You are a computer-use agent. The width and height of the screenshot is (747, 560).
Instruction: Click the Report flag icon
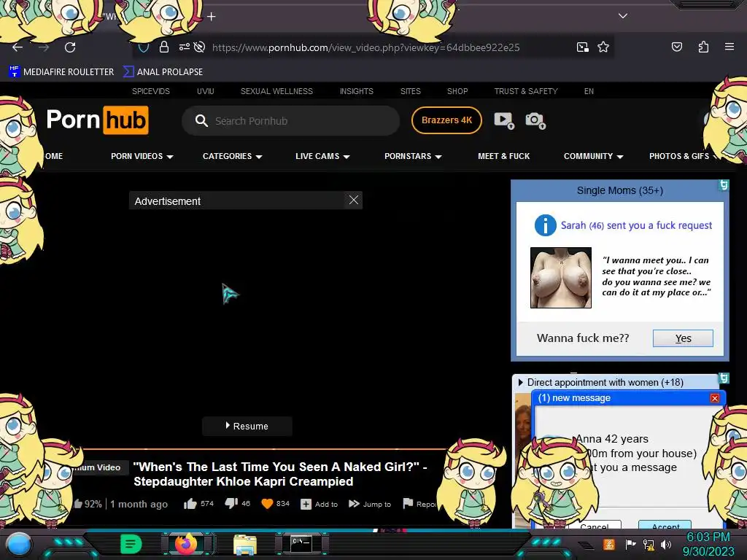pyautogui.click(x=408, y=503)
